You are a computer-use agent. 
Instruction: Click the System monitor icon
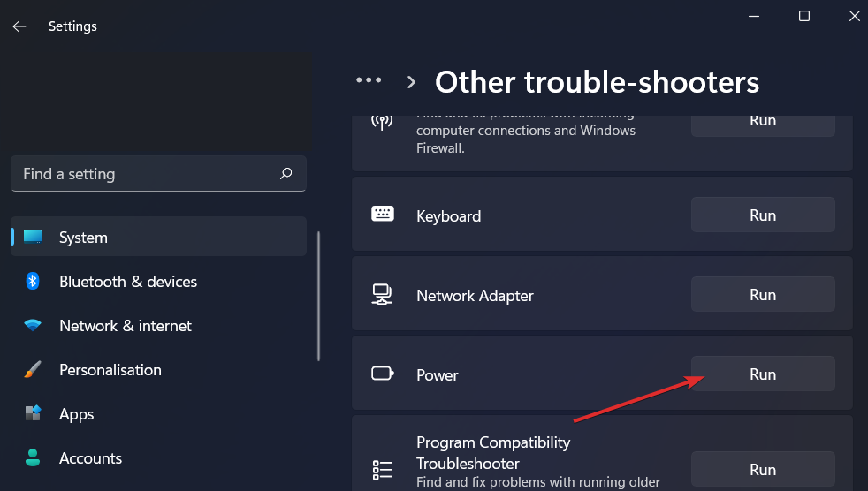pos(33,237)
